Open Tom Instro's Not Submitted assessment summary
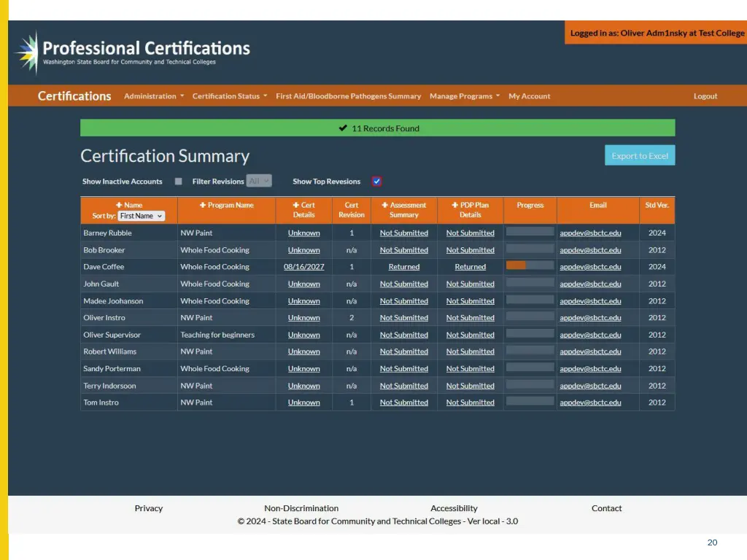 pos(404,402)
